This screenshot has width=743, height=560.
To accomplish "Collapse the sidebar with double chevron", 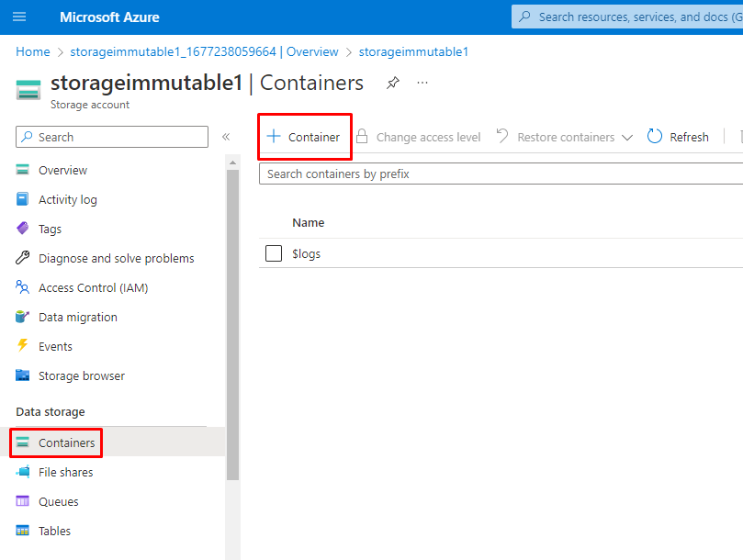I will (226, 137).
